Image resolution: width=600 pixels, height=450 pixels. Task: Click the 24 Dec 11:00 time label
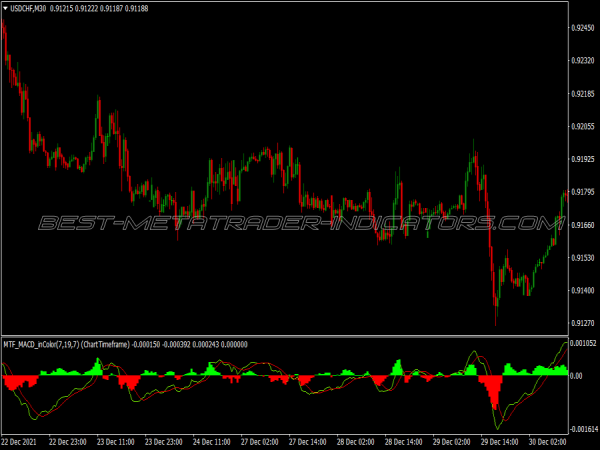pyautogui.click(x=212, y=442)
